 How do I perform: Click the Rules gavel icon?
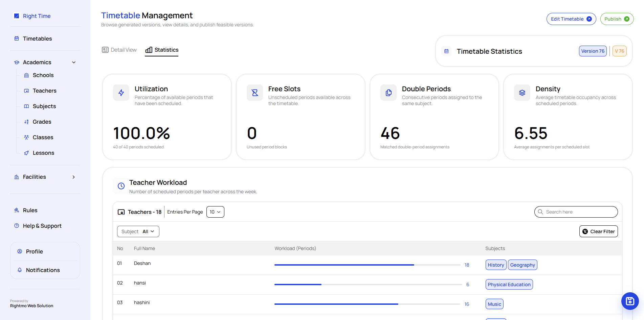[x=17, y=210]
